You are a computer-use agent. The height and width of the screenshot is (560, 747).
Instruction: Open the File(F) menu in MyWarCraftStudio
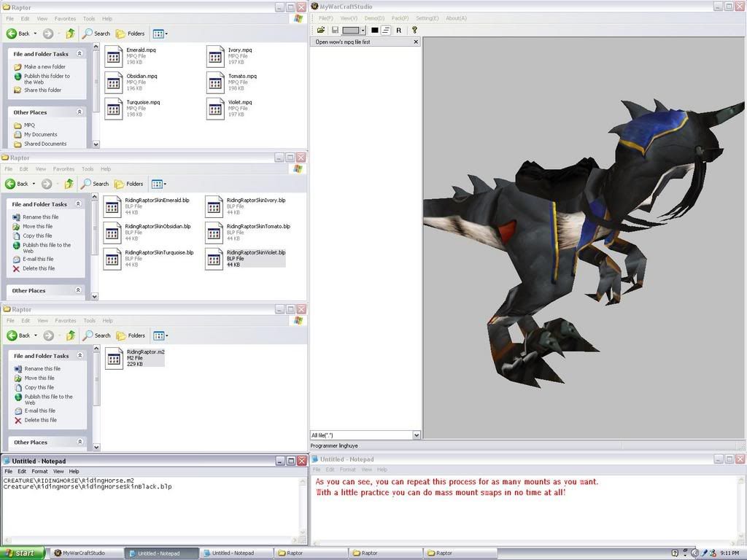[x=326, y=18]
